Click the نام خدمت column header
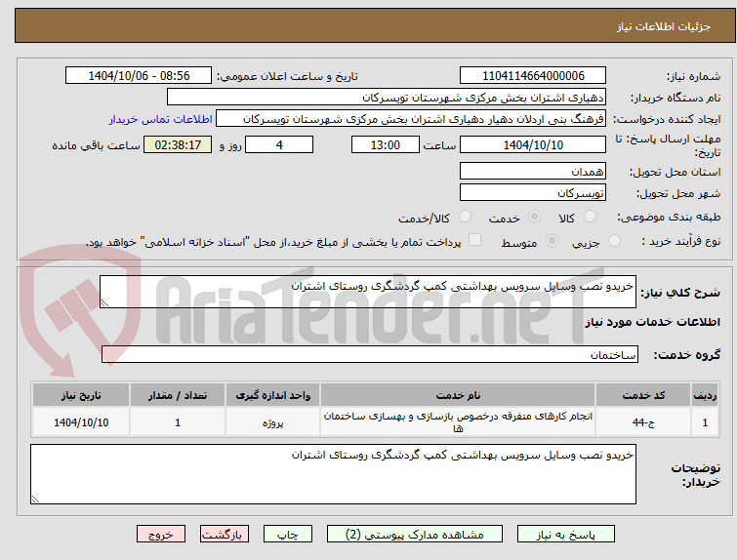The image size is (737, 560). click(458, 395)
